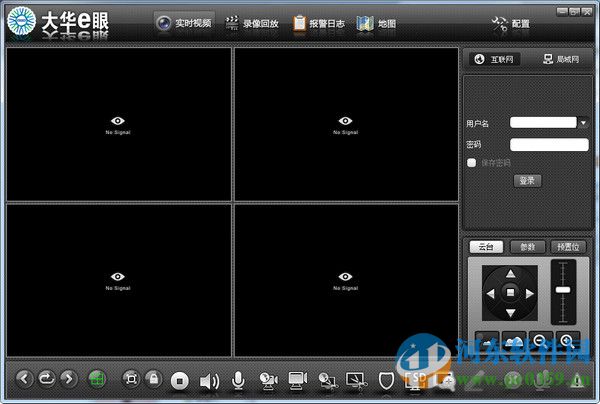The height and width of the screenshot is (404, 600).
Task: Click the globe and monitor network icon
Action: [x=328, y=381]
